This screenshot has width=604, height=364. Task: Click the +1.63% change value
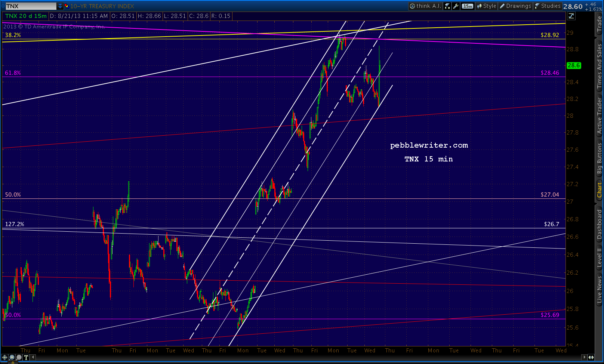click(594, 9)
